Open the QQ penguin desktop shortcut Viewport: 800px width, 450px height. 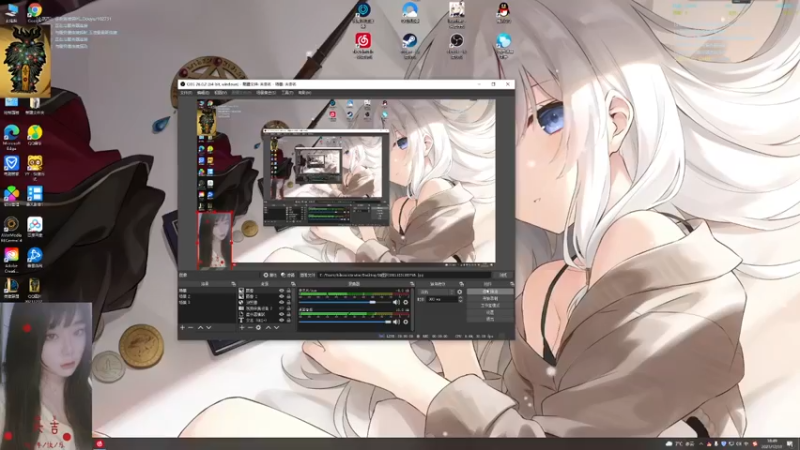pos(504,12)
